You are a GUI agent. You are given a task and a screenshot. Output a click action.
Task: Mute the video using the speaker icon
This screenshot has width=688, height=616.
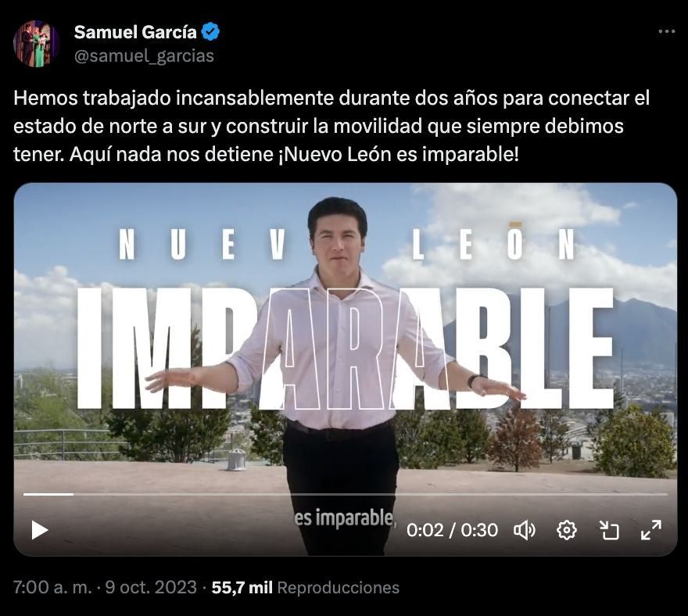coord(525,531)
